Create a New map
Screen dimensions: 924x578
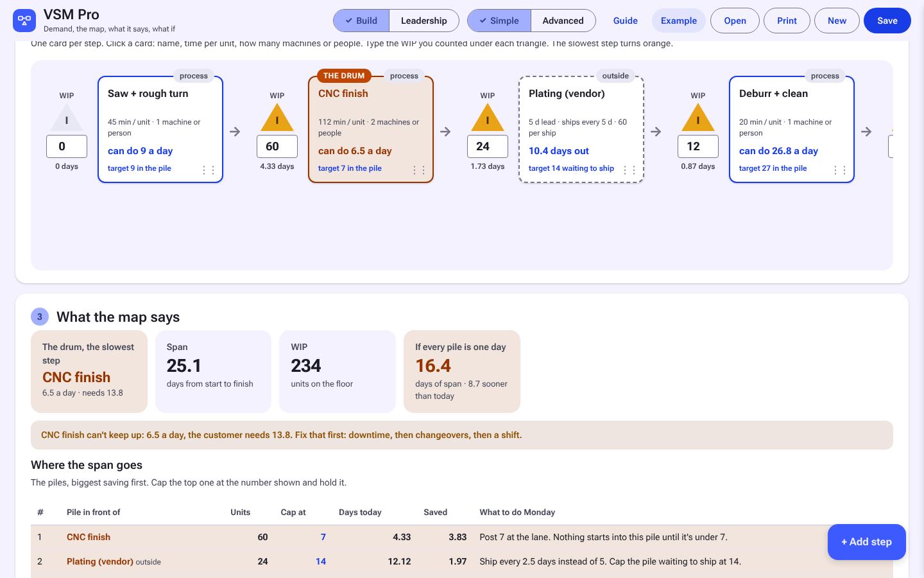[x=837, y=21]
